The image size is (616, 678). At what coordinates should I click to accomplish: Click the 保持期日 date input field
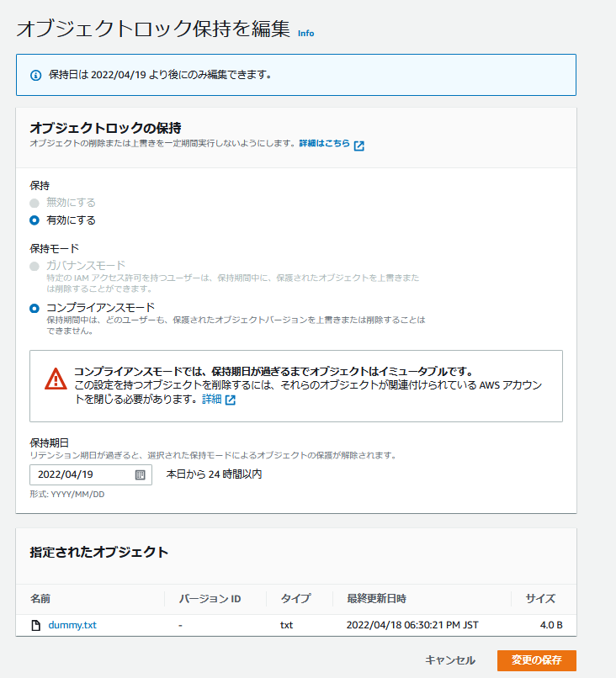(91, 474)
